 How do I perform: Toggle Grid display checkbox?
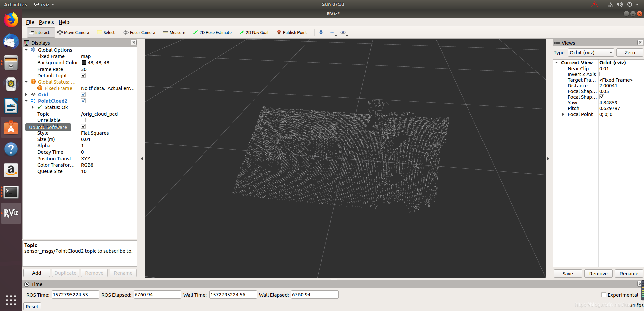pos(83,94)
